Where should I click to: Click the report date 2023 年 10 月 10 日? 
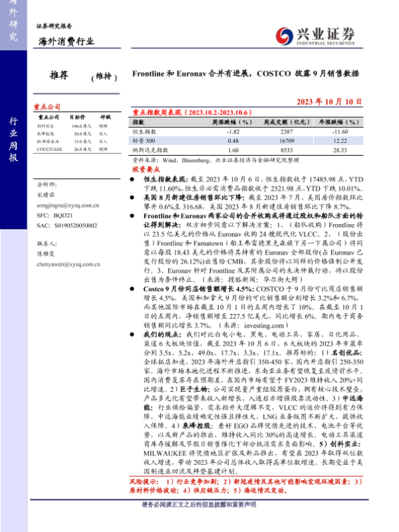(329, 100)
